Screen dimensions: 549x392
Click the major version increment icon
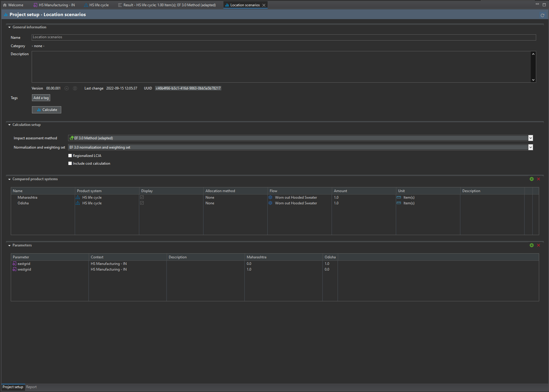(x=75, y=88)
